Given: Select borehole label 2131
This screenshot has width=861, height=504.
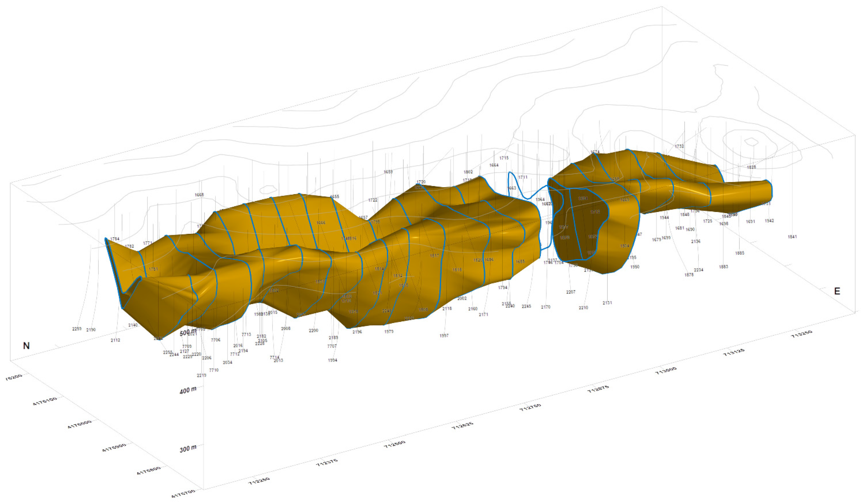Looking at the screenshot, I should (x=607, y=303).
